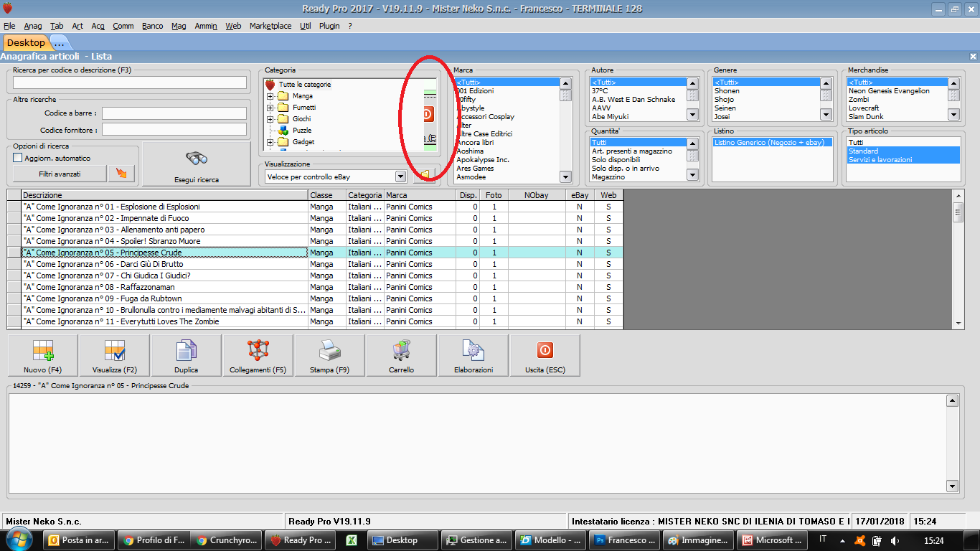Open the Anag menu
The width and height of the screenshot is (980, 551).
(33, 26)
